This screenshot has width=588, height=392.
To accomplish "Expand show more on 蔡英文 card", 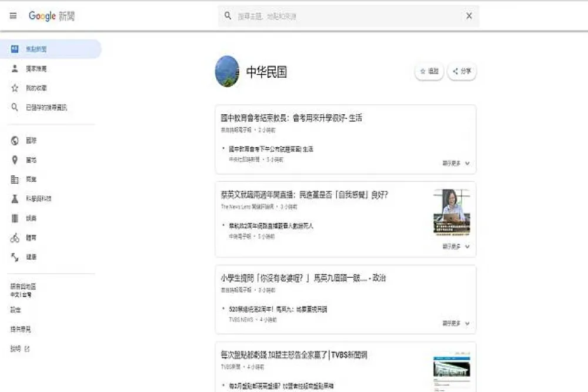I will pos(456,247).
